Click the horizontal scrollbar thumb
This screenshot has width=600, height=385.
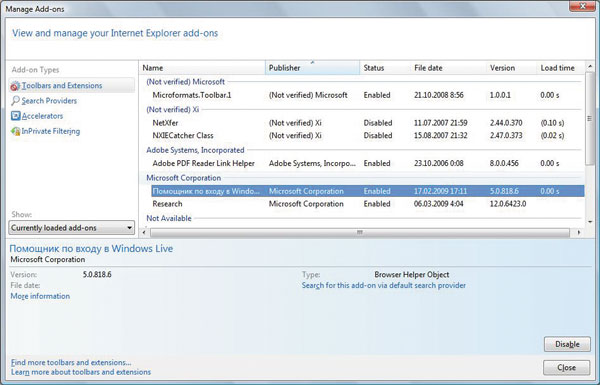pos(360,232)
